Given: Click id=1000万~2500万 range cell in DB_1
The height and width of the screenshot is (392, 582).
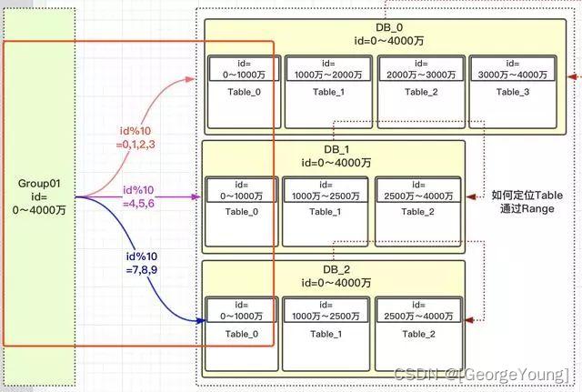Looking at the screenshot, I should click(326, 190).
